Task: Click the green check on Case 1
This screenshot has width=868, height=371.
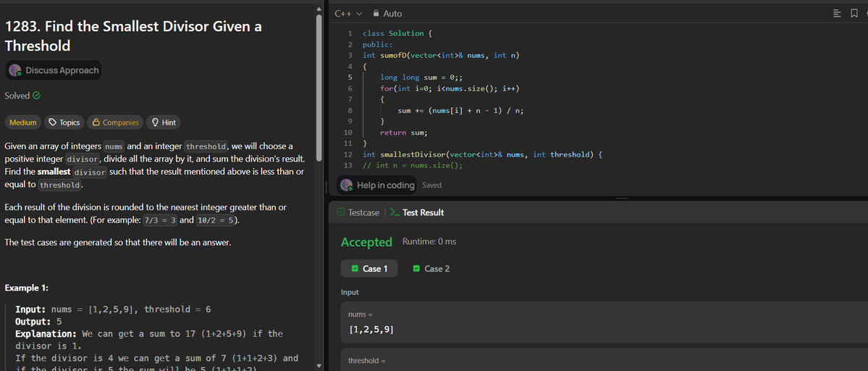Action: (355, 269)
